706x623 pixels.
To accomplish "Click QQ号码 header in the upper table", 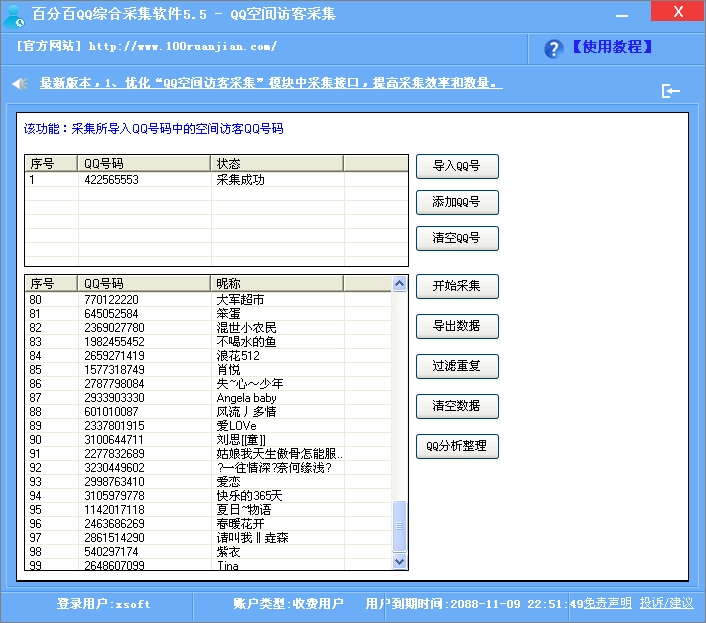I will [x=144, y=163].
